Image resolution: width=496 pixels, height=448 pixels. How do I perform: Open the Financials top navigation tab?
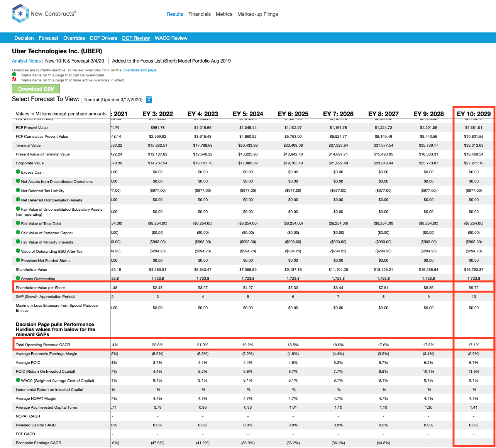[x=200, y=14]
